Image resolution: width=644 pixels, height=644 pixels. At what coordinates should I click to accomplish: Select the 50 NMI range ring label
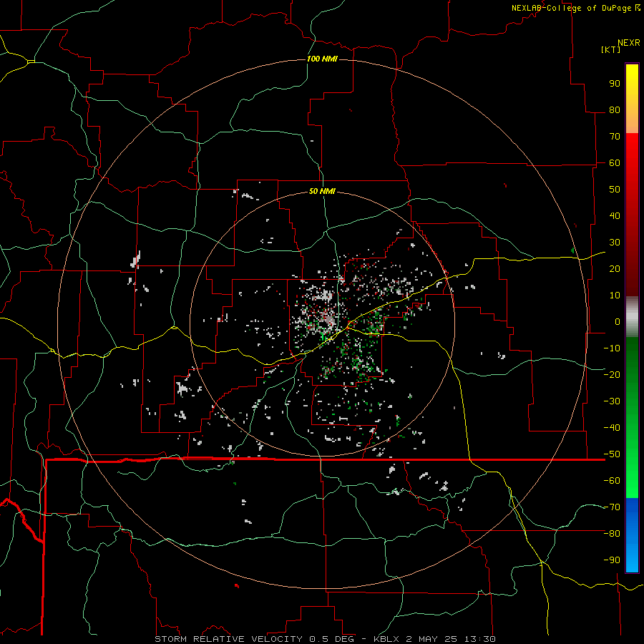[322, 191]
